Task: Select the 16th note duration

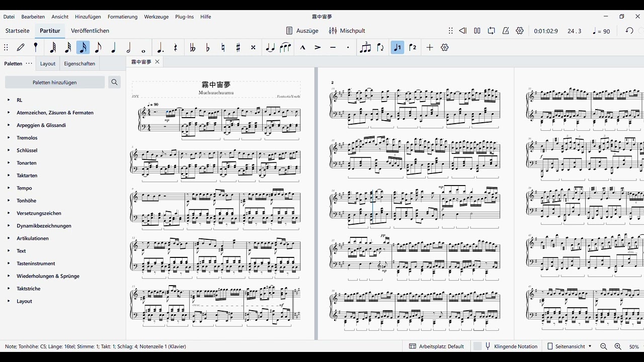Action: (x=83, y=47)
